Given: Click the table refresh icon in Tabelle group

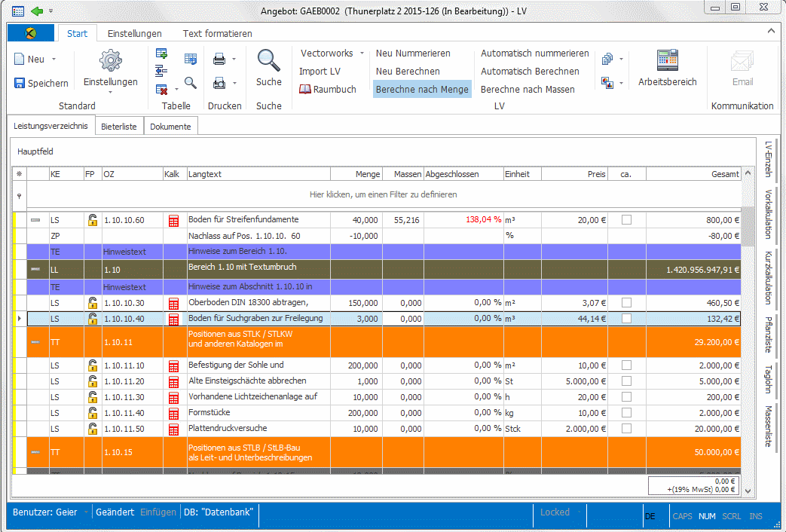Looking at the screenshot, I should coord(191,59).
